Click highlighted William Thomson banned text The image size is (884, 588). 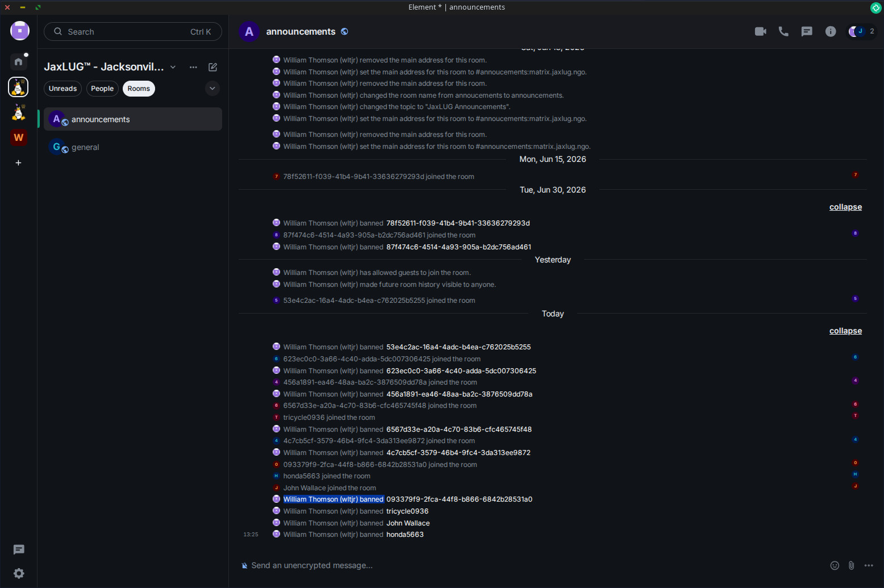(x=333, y=499)
